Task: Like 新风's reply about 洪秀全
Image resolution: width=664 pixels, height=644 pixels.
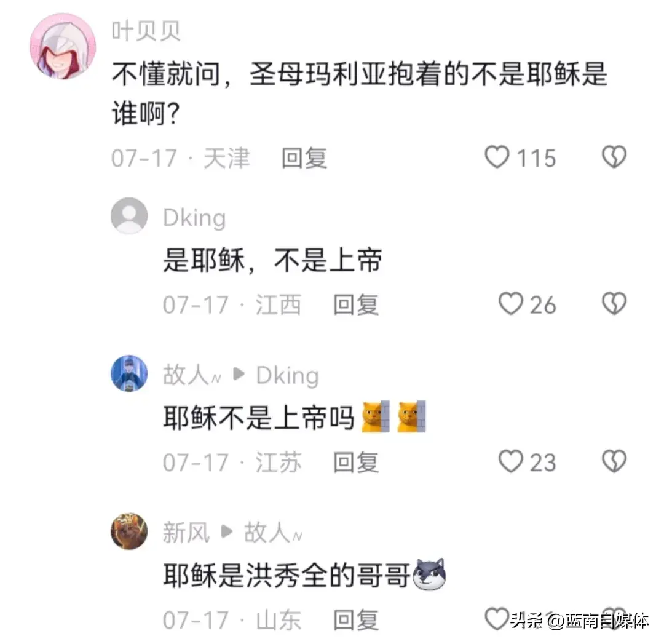Action: tap(497, 619)
